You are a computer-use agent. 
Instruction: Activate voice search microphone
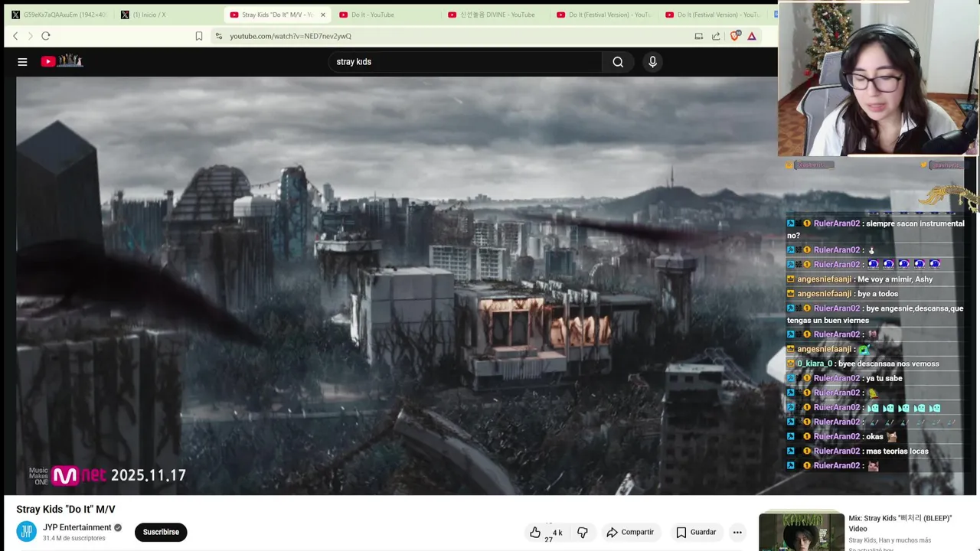point(652,62)
